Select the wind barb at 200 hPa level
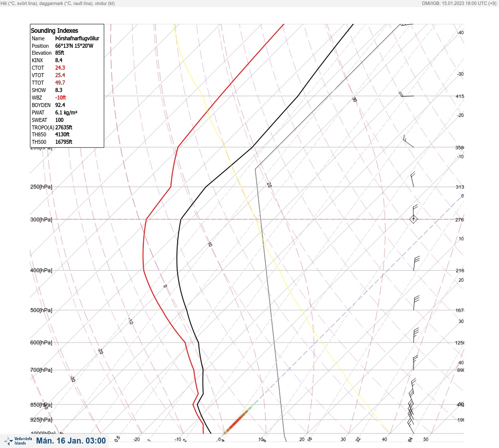The height and width of the screenshot is (448, 499). coord(408,141)
